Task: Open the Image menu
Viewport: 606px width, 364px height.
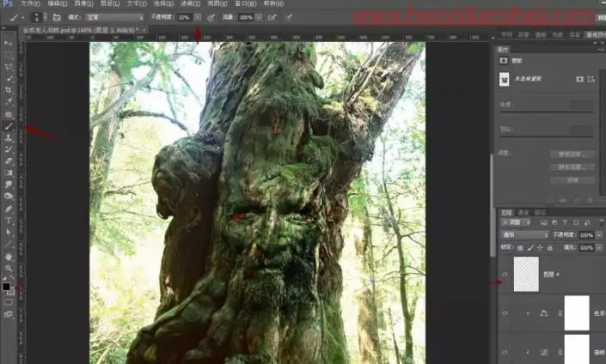Action: click(84, 3)
